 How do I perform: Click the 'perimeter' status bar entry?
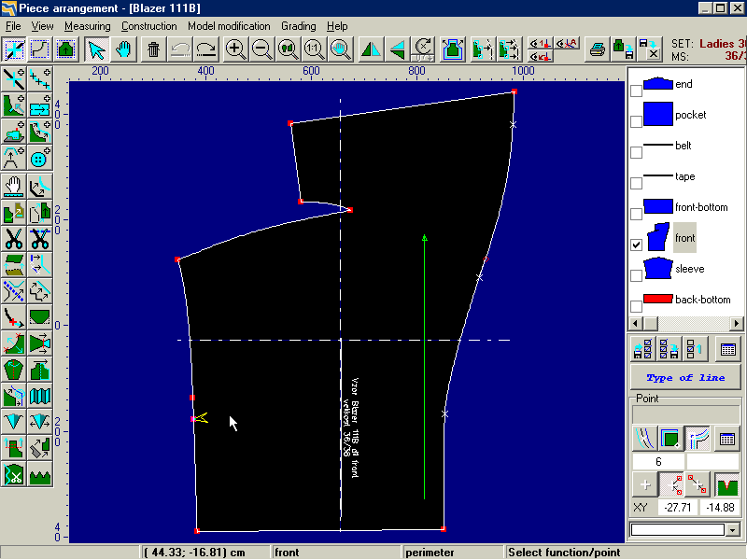(430, 553)
